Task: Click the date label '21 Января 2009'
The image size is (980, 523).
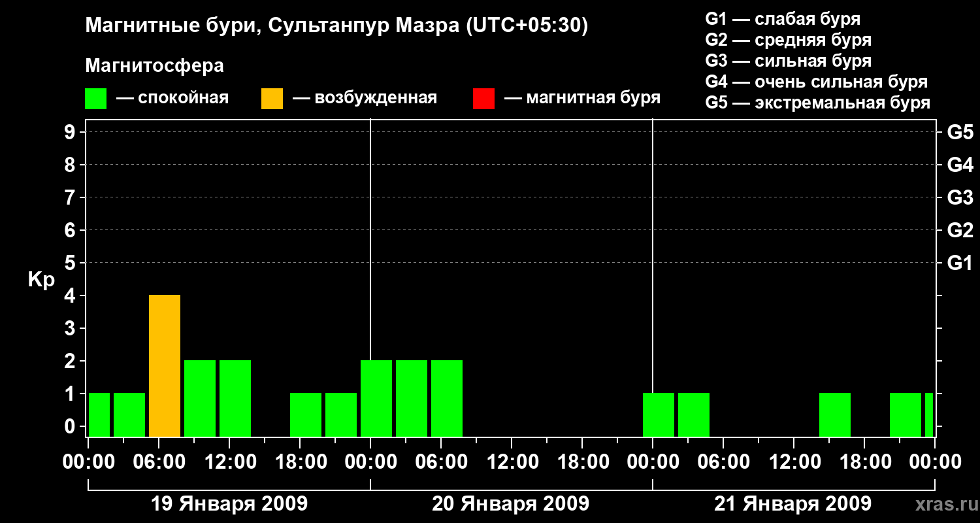Action: (792, 504)
